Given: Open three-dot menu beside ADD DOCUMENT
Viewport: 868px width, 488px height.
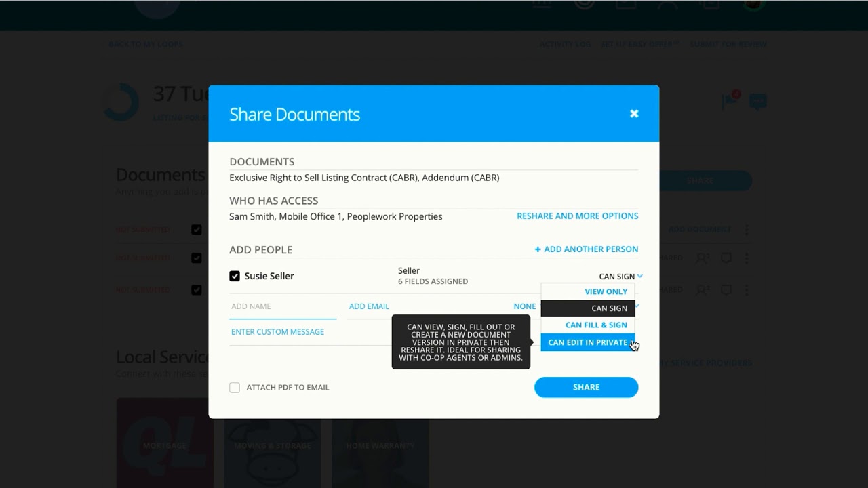Looking at the screenshot, I should point(746,230).
